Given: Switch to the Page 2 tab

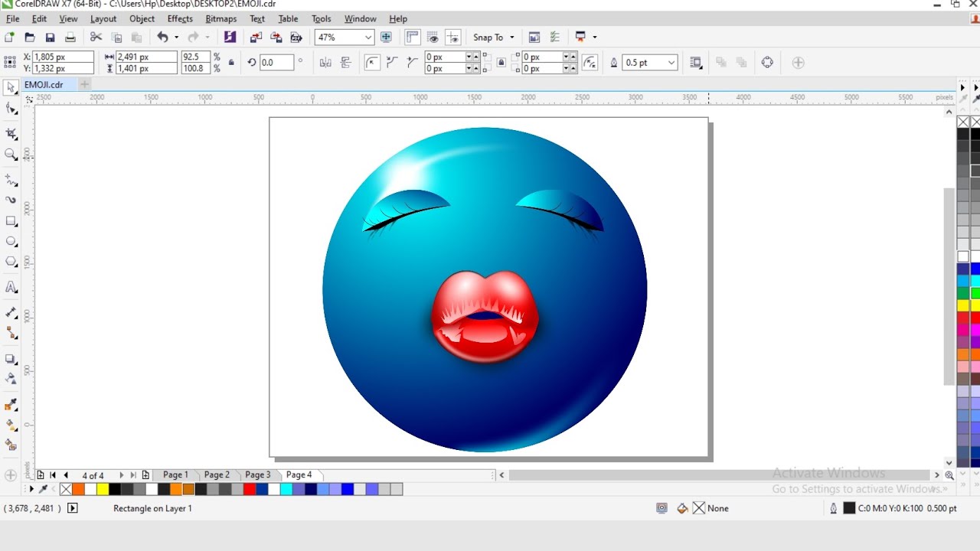Looking at the screenshot, I should point(217,475).
